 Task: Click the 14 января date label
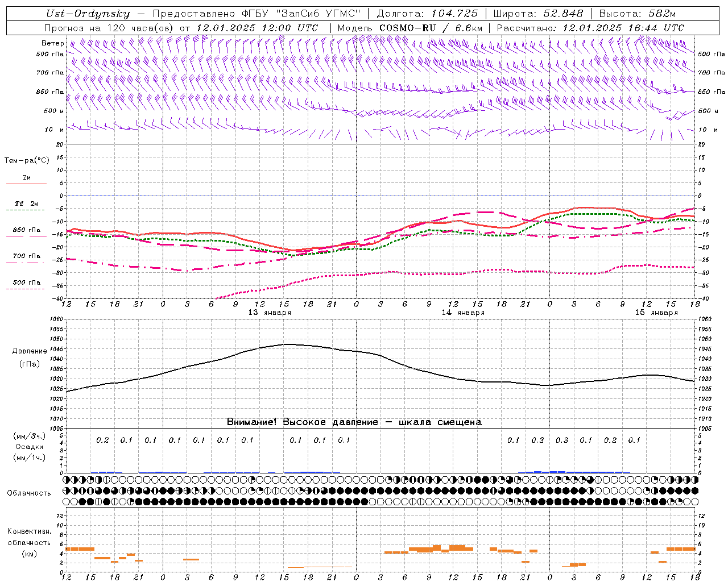(463, 313)
